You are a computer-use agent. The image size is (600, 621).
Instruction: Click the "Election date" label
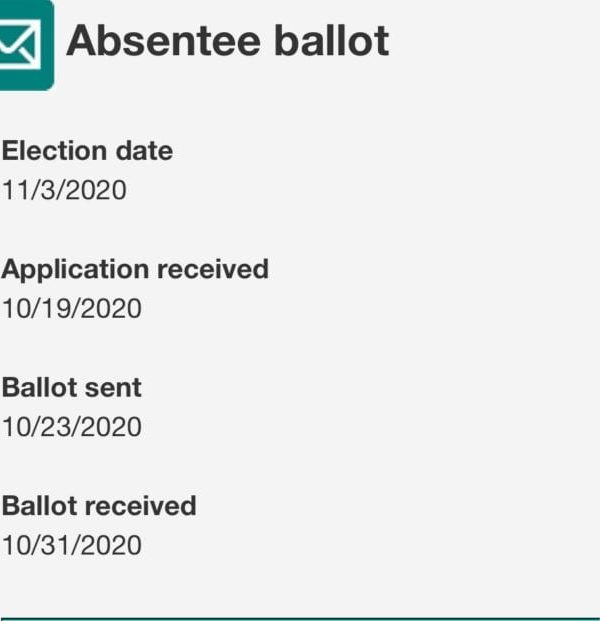pyautogui.click(x=87, y=151)
